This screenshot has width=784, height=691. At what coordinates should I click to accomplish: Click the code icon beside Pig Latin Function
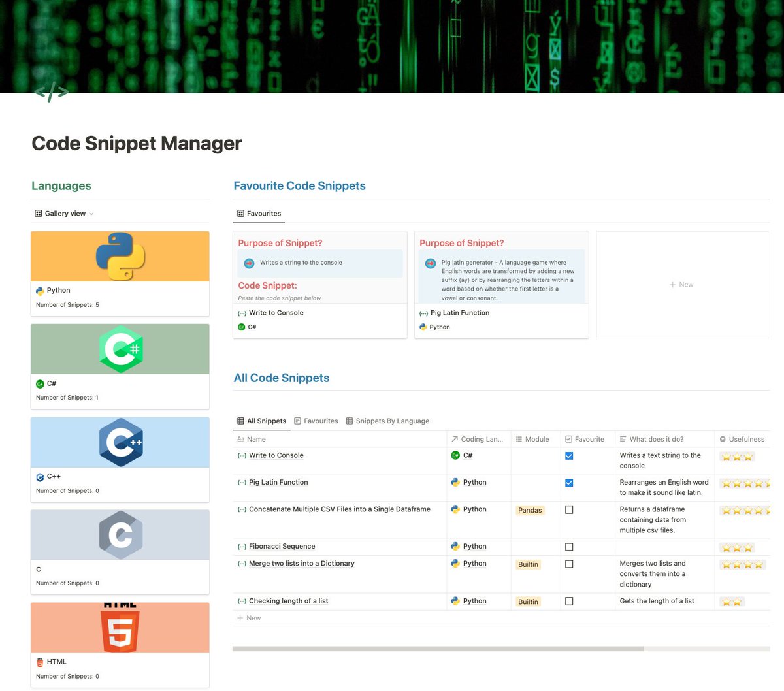click(241, 482)
